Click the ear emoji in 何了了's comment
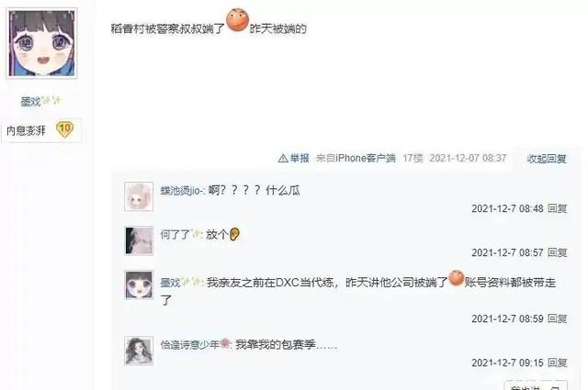Viewport: 588px width, 390px height. click(234, 235)
